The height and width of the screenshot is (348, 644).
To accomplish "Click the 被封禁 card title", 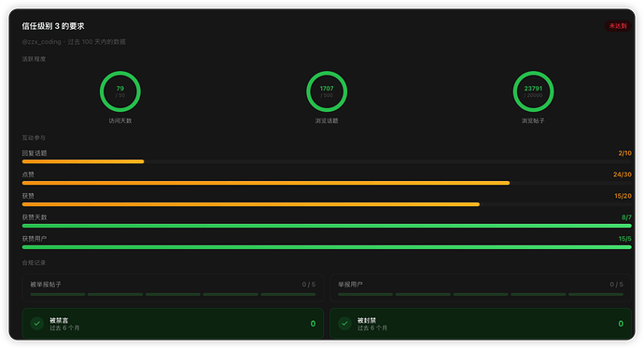I will coord(367,320).
